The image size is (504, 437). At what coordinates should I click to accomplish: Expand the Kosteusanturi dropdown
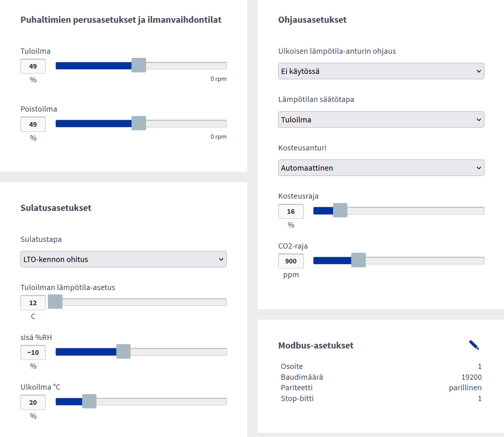[381, 168]
